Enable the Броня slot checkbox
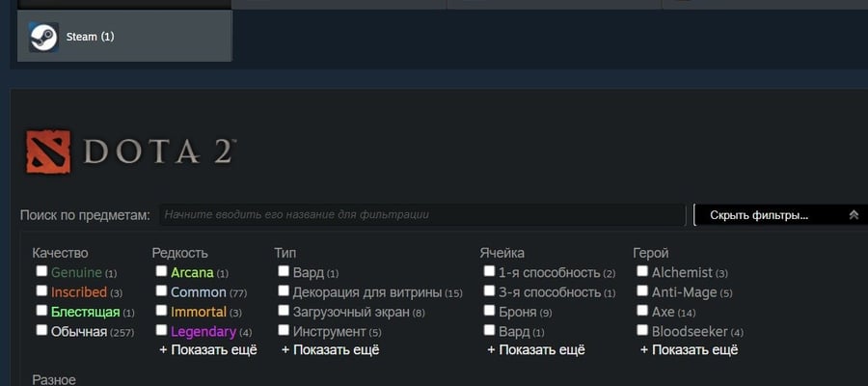 click(x=489, y=310)
